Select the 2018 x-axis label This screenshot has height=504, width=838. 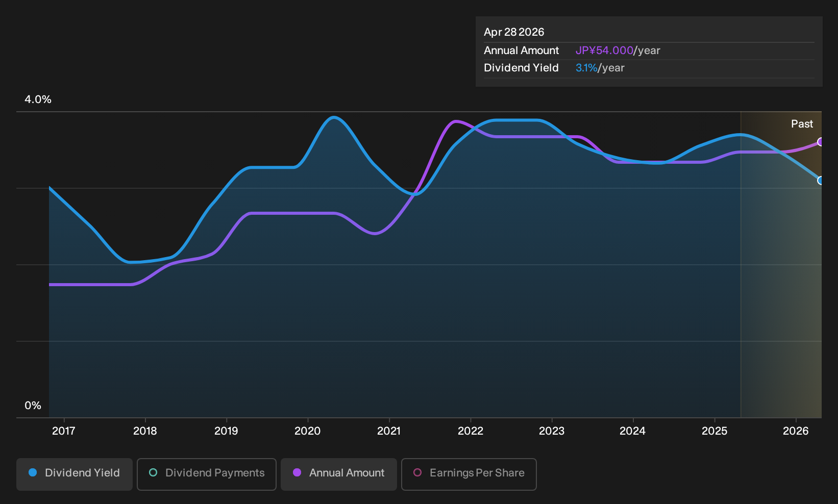click(145, 431)
